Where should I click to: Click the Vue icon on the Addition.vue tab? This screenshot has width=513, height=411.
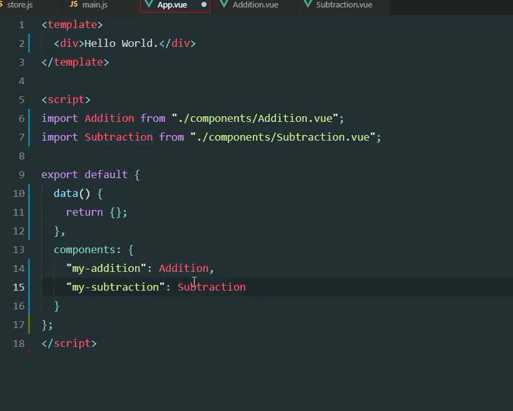224,4
